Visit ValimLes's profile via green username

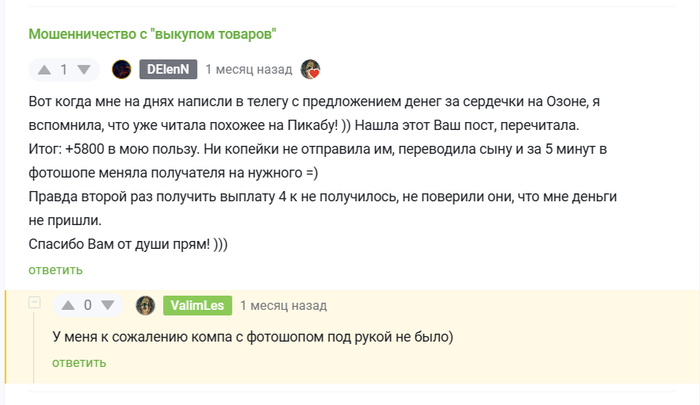pos(197,306)
